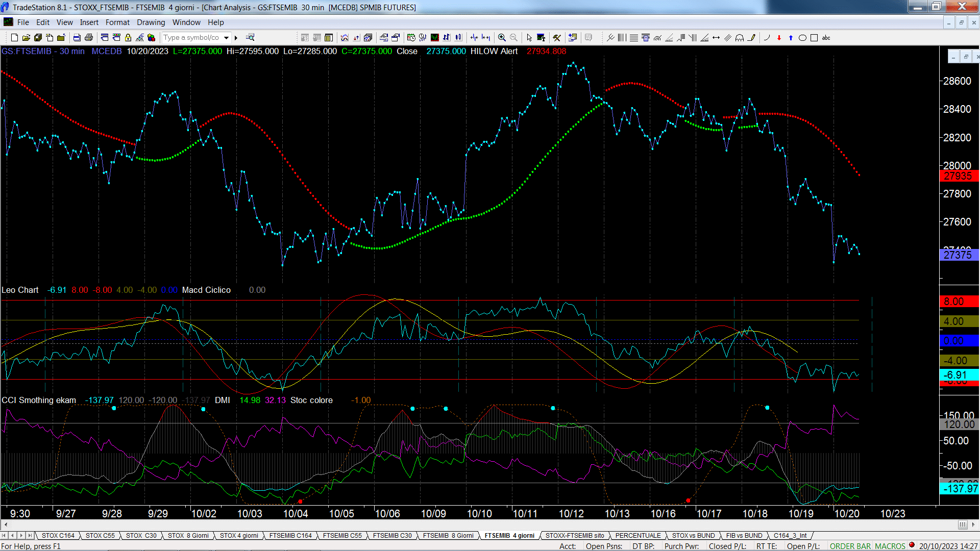The image size is (980, 551).
Task: Open the Drawing menu
Action: coord(151,22)
